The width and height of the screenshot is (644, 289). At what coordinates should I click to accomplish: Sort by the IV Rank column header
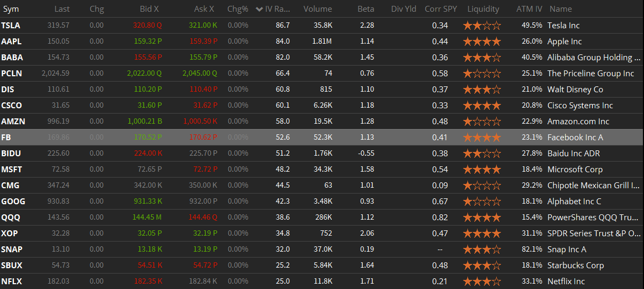coord(273,9)
